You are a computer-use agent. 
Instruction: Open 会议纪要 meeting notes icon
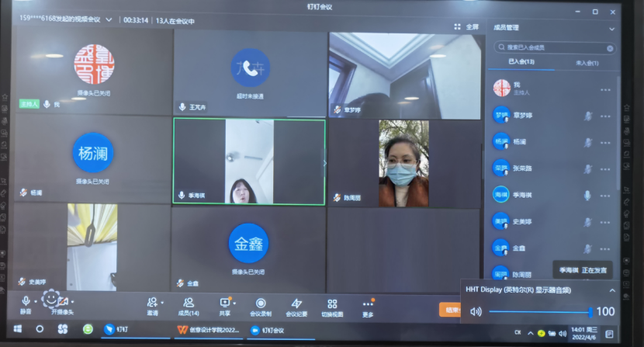click(x=296, y=303)
